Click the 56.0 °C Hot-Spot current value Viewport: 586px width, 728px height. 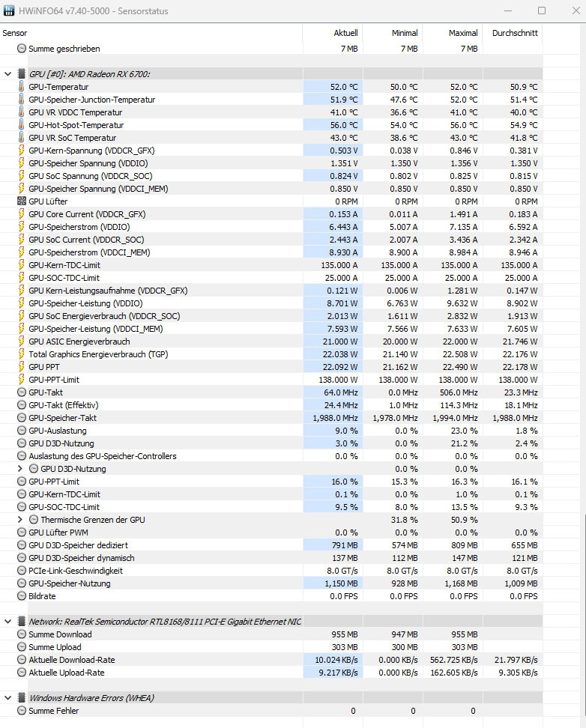(344, 125)
